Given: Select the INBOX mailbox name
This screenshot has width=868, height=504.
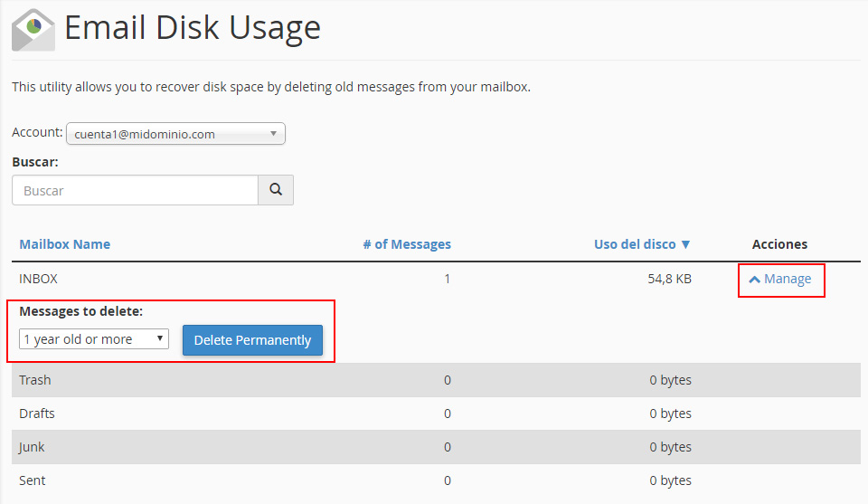Looking at the screenshot, I should tap(38, 279).
